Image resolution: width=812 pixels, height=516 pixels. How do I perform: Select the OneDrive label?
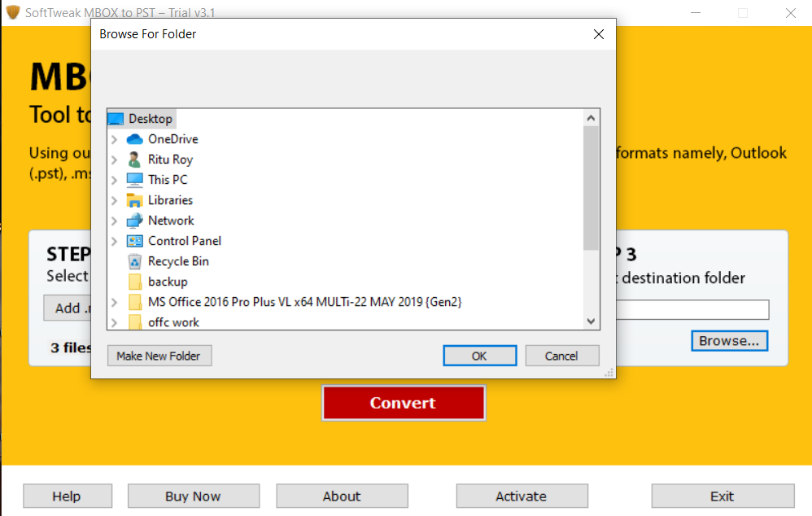[173, 139]
